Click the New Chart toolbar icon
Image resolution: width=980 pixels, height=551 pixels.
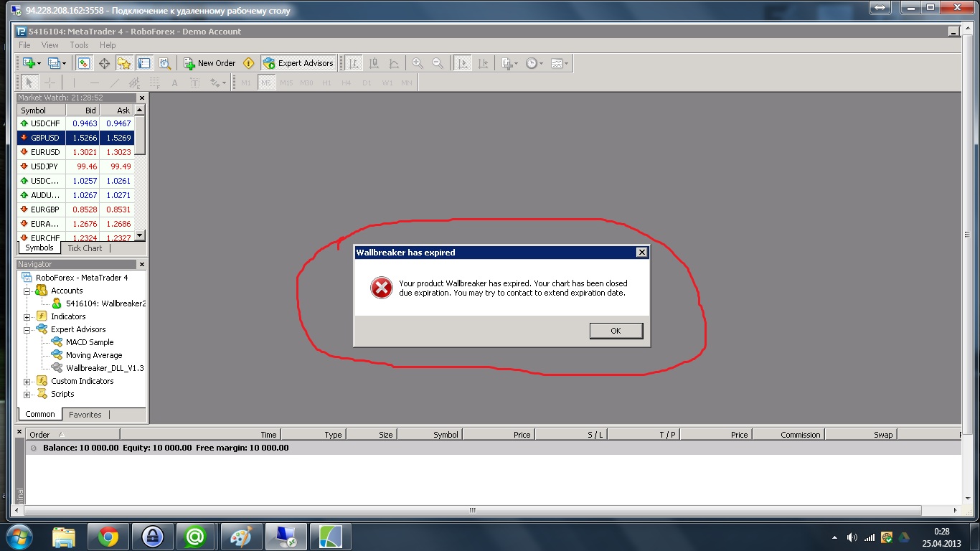point(29,63)
